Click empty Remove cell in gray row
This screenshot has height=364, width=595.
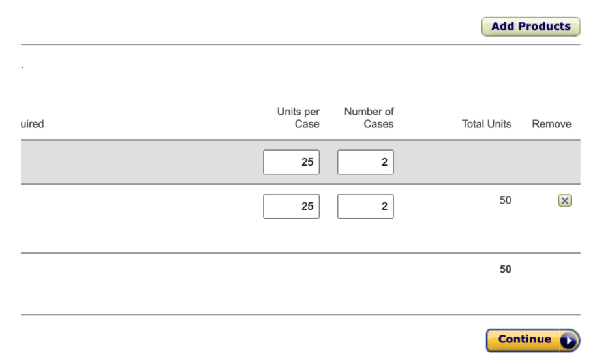(551, 162)
